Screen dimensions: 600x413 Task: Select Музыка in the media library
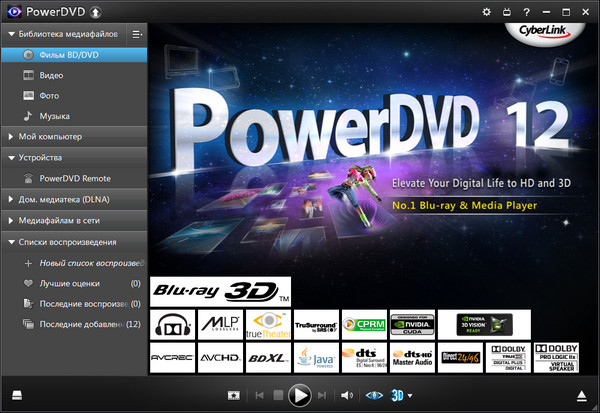[55, 116]
